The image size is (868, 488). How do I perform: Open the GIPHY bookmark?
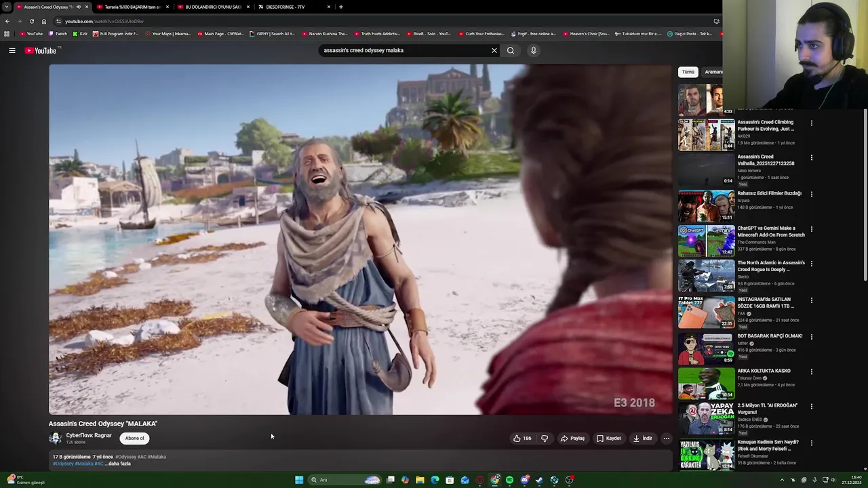(x=272, y=34)
